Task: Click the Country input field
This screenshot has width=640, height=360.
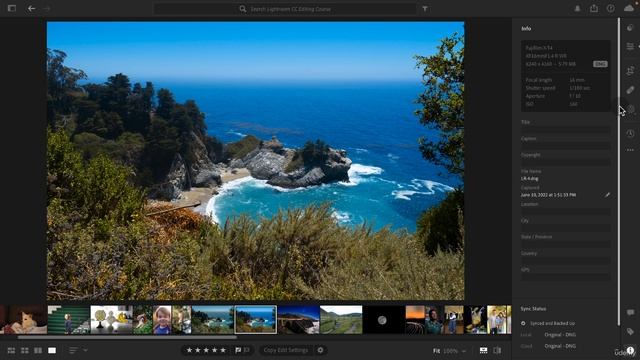Action: [566, 260]
